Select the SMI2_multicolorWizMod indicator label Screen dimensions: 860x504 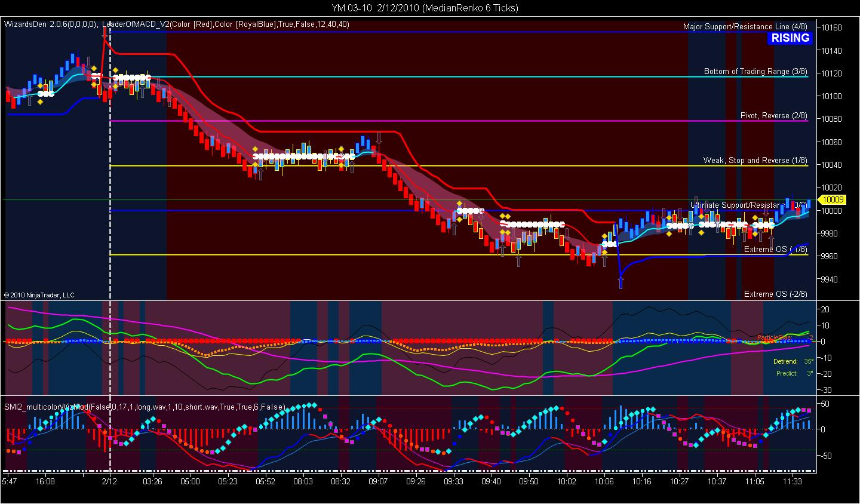click(145, 407)
